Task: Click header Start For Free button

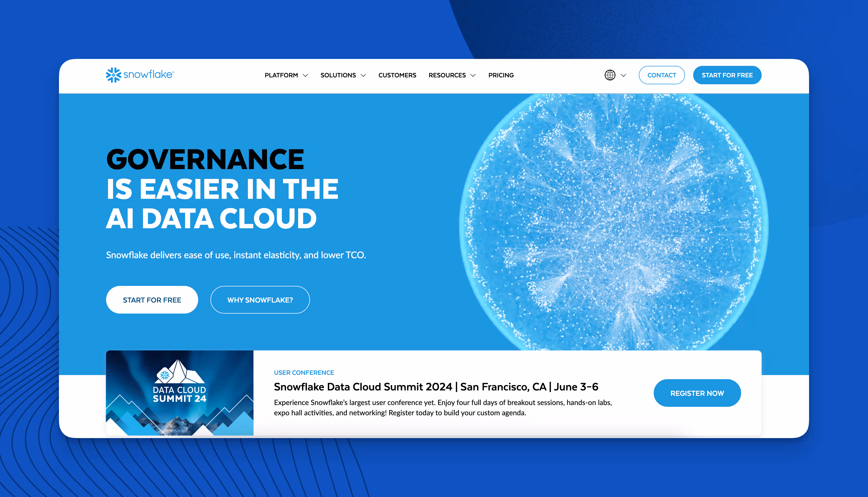Action: [727, 75]
